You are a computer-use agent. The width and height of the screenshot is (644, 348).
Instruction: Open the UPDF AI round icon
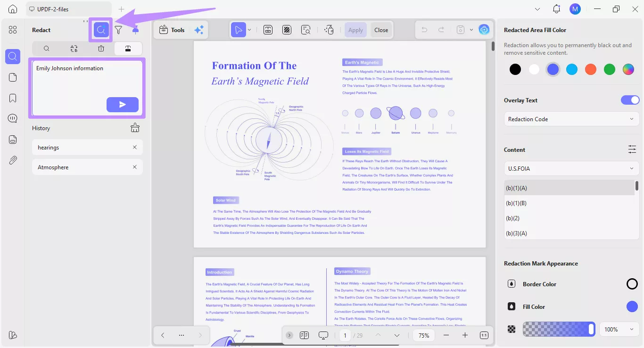[x=484, y=30]
